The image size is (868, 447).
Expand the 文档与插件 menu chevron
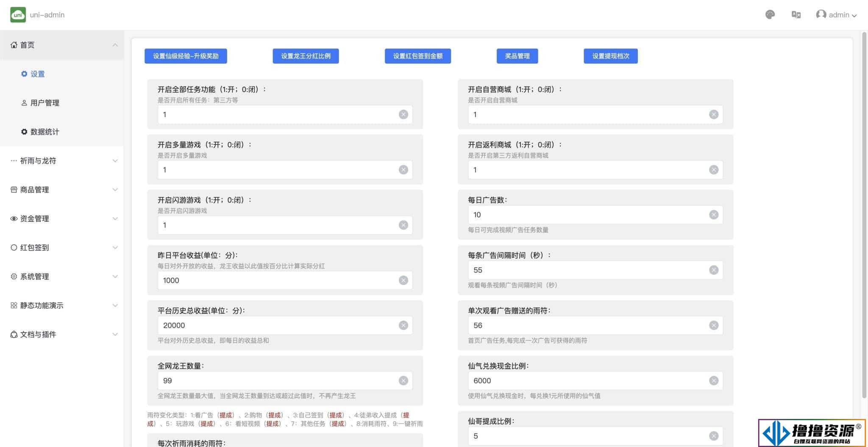tap(115, 335)
